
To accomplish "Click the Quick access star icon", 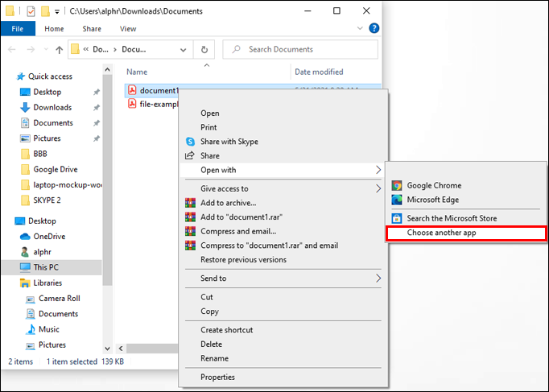I will [21, 76].
